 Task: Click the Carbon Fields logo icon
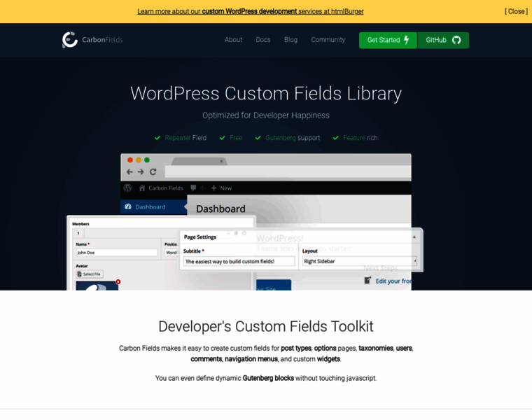click(x=70, y=40)
